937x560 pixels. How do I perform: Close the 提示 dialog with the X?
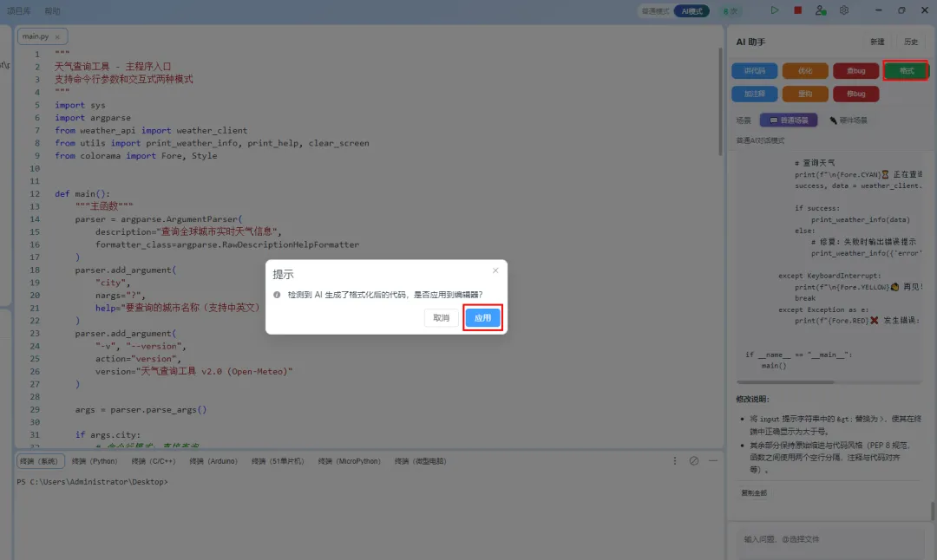tap(495, 270)
